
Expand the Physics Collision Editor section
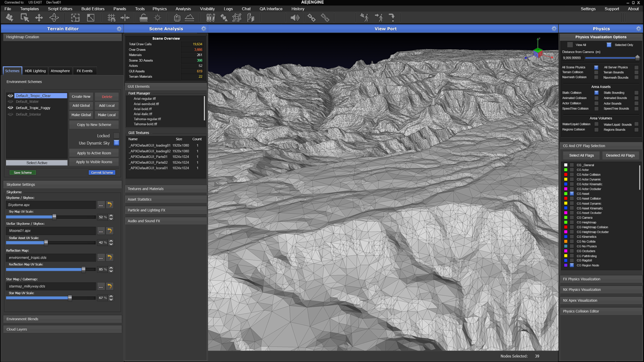point(601,311)
